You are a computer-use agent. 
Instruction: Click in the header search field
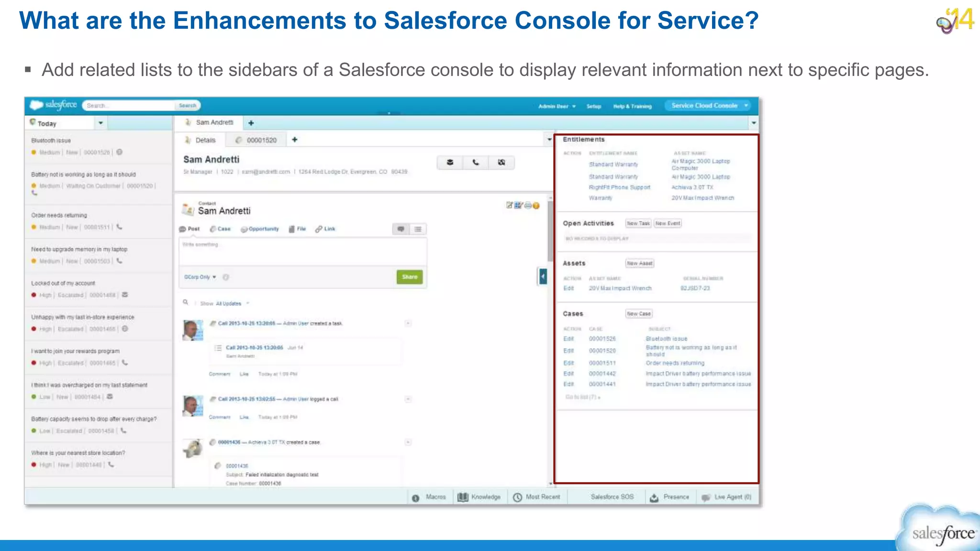(128, 105)
